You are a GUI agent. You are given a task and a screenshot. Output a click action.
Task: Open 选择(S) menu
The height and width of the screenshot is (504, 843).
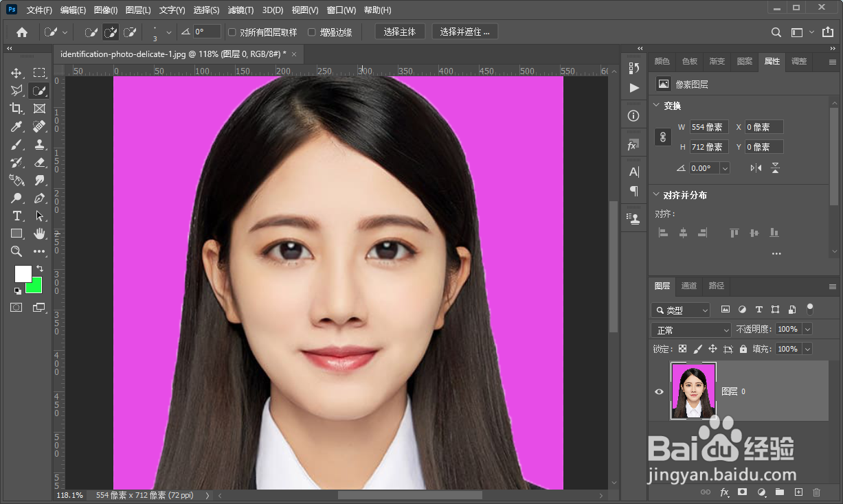pos(206,10)
